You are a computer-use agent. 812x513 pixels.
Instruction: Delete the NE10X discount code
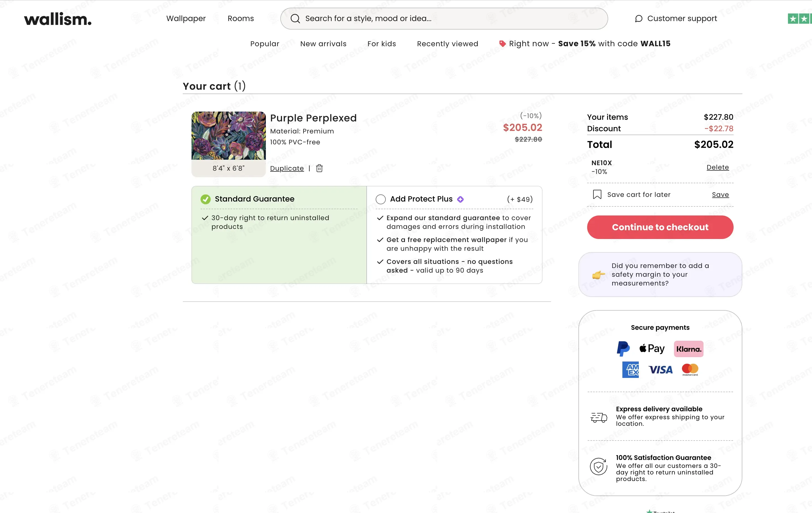click(x=717, y=167)
